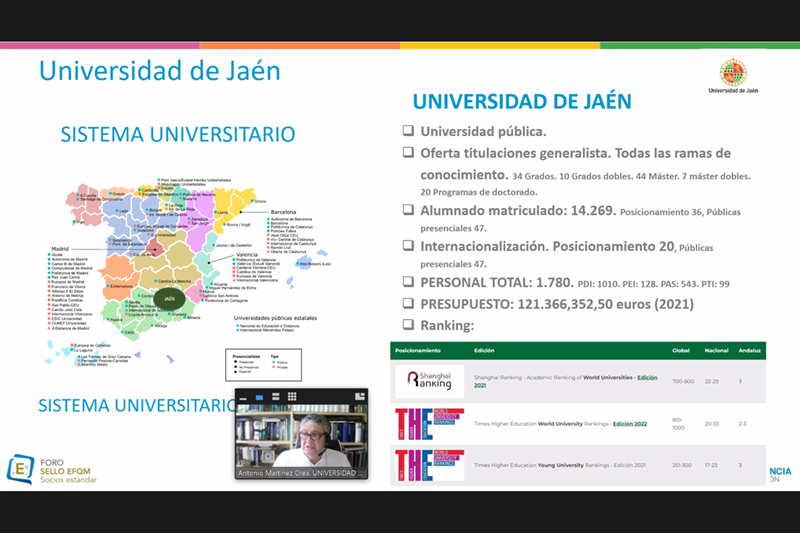Click the Times Higher Education Young logo

[x=429, y=465]
